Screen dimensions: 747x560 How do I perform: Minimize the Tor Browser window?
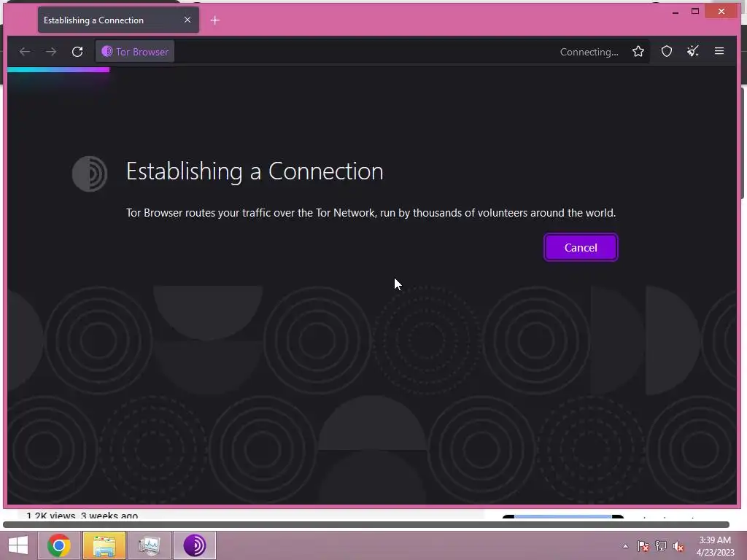[x=675, y=12]
